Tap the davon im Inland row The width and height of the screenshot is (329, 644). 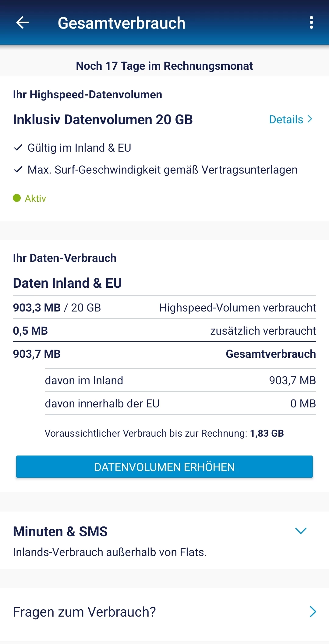pos(180,380)
